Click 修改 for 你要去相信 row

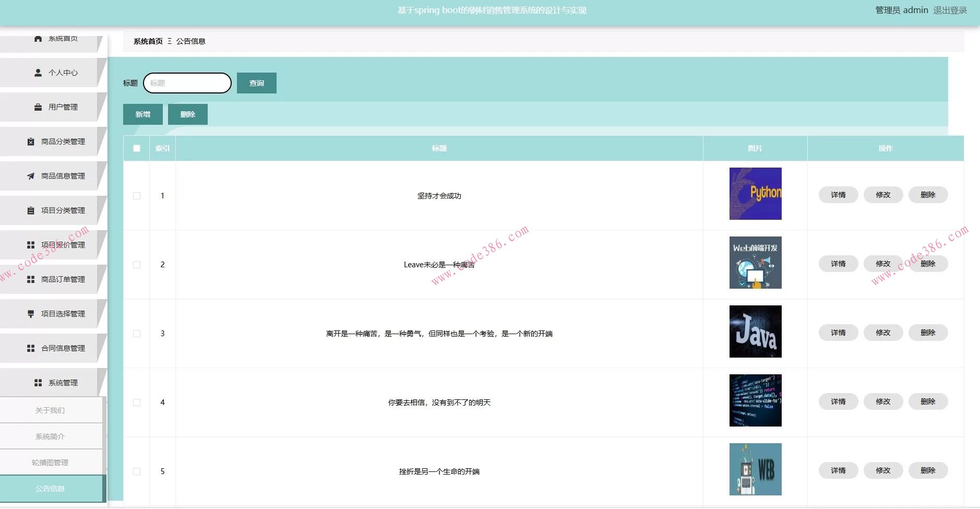tap(883, 401)
